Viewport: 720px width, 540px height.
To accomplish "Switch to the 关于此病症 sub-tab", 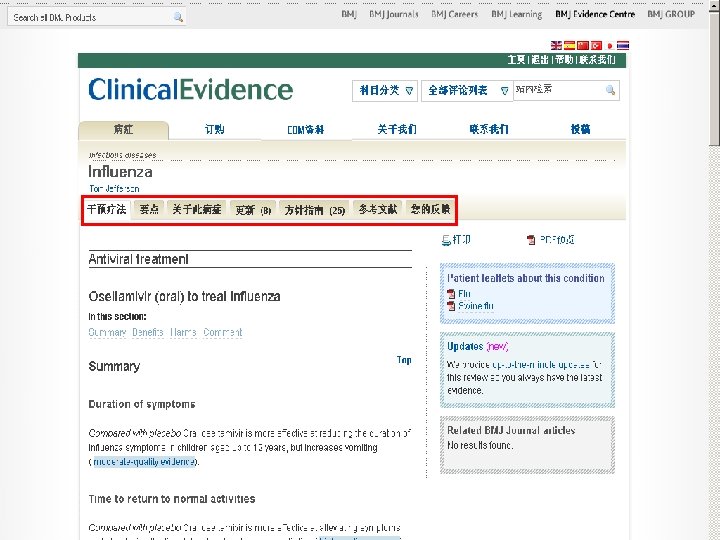I will click(x=197, y=210).
